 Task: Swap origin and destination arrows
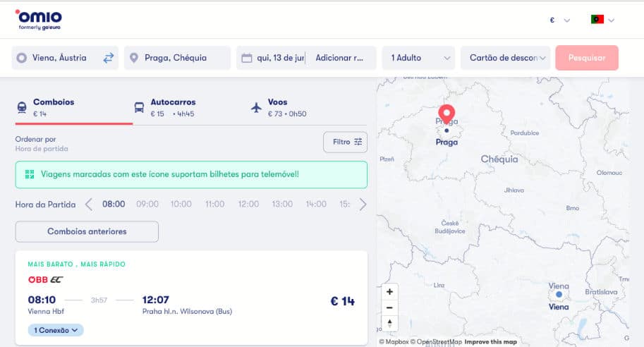(109, 58)
